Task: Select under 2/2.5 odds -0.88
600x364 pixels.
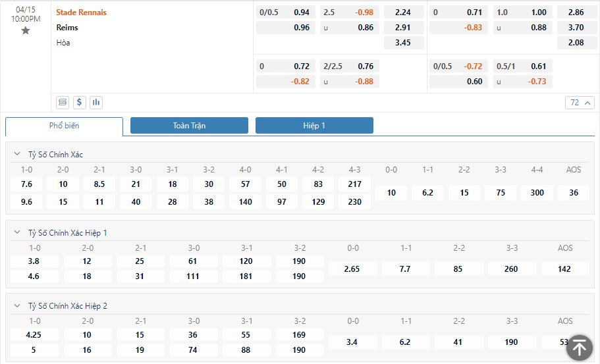Action: (349, 82)
